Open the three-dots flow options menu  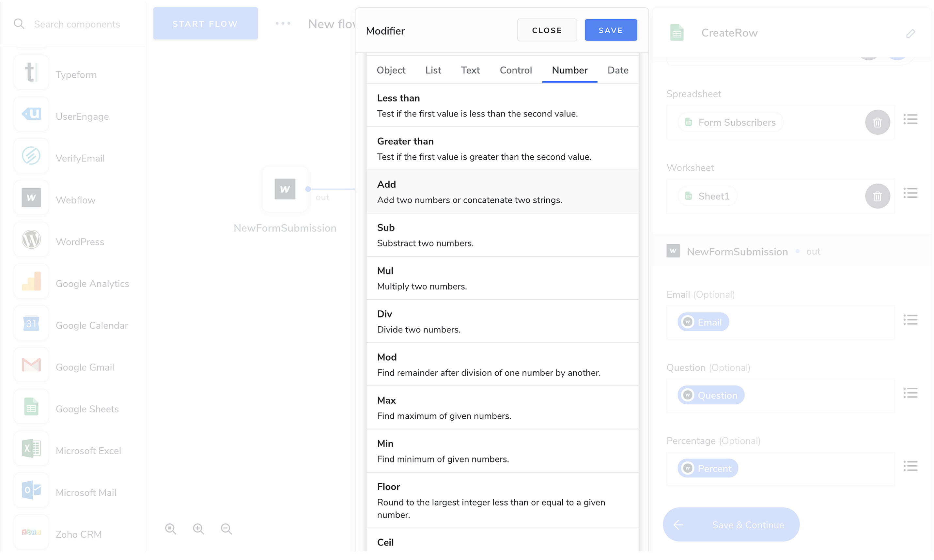click(283, 23)
